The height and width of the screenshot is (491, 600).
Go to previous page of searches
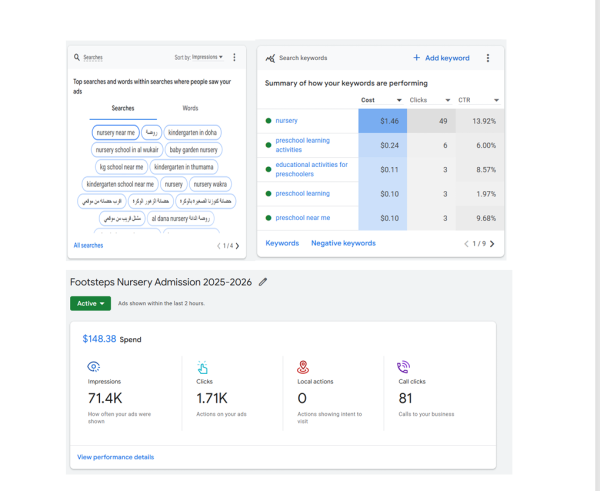point(218,246)
